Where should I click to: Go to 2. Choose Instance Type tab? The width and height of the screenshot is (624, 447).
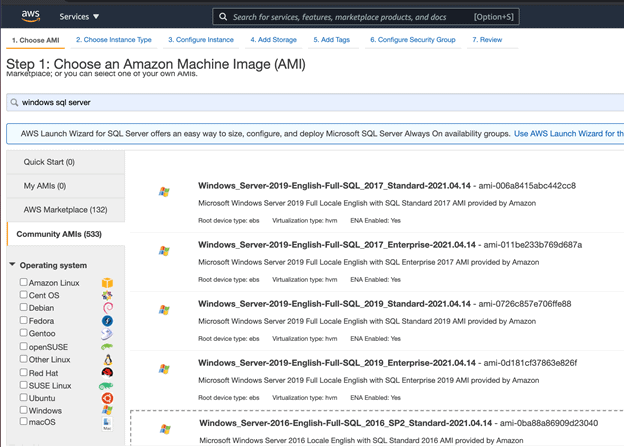coord(114,40)
